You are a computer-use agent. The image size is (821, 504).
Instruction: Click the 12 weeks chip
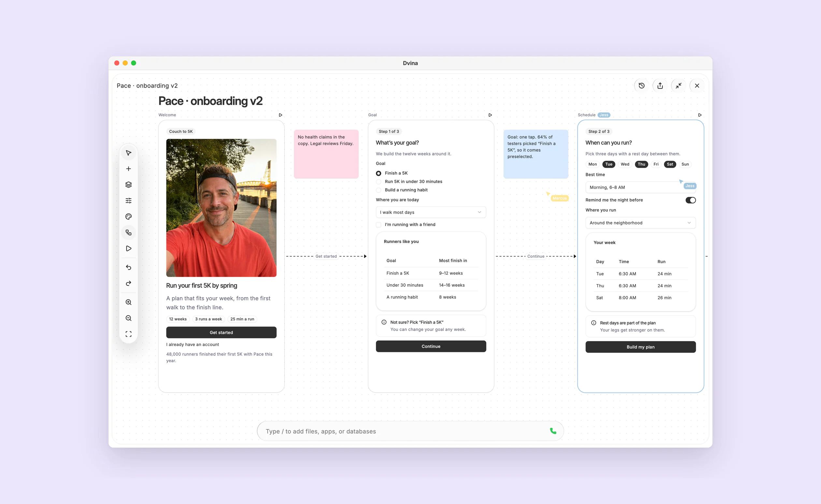[x=178, y=319]
